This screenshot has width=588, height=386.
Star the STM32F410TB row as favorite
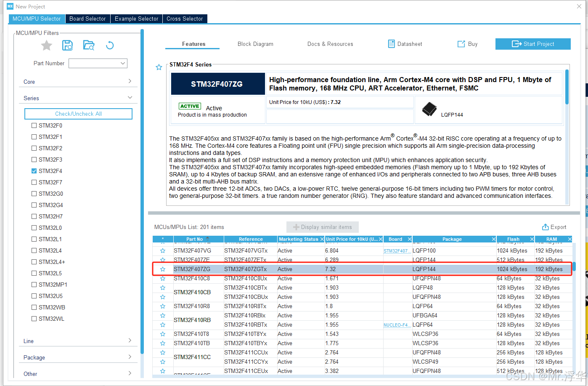tap(163, 343)
